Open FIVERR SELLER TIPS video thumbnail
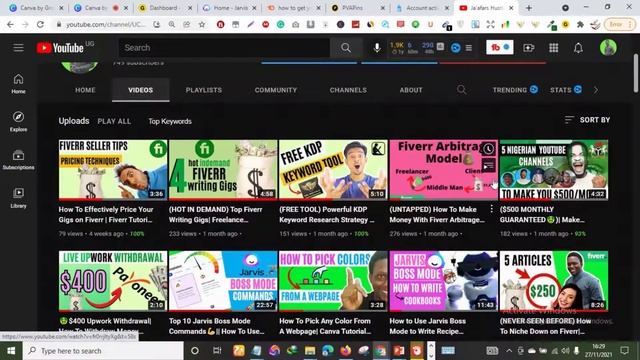 [x=113, y=170]
